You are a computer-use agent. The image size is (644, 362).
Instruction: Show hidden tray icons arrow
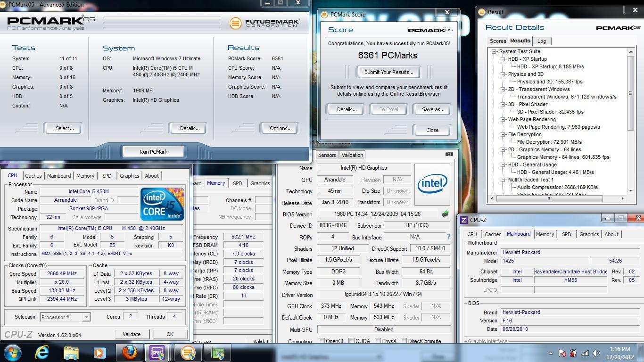pyautogui.click(x=551, y=353)
